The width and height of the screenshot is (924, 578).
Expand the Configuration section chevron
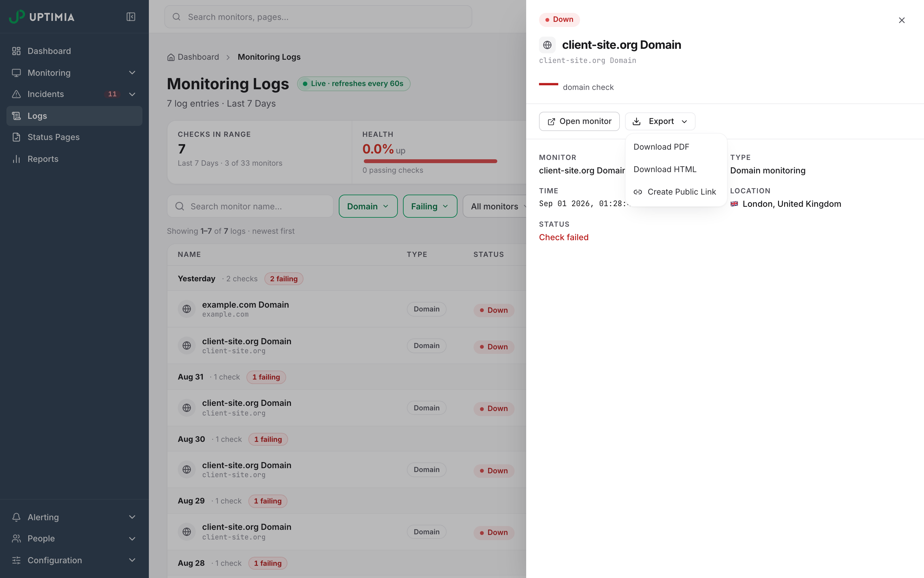pyautogui.click(x=132, y=560)
